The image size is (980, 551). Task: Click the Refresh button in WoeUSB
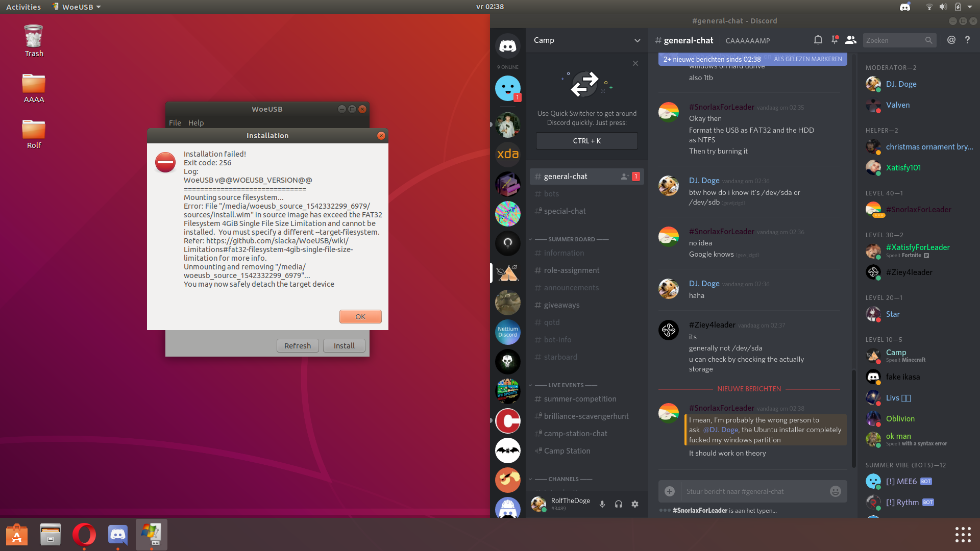pyautogui.click(x=298, y=346)
